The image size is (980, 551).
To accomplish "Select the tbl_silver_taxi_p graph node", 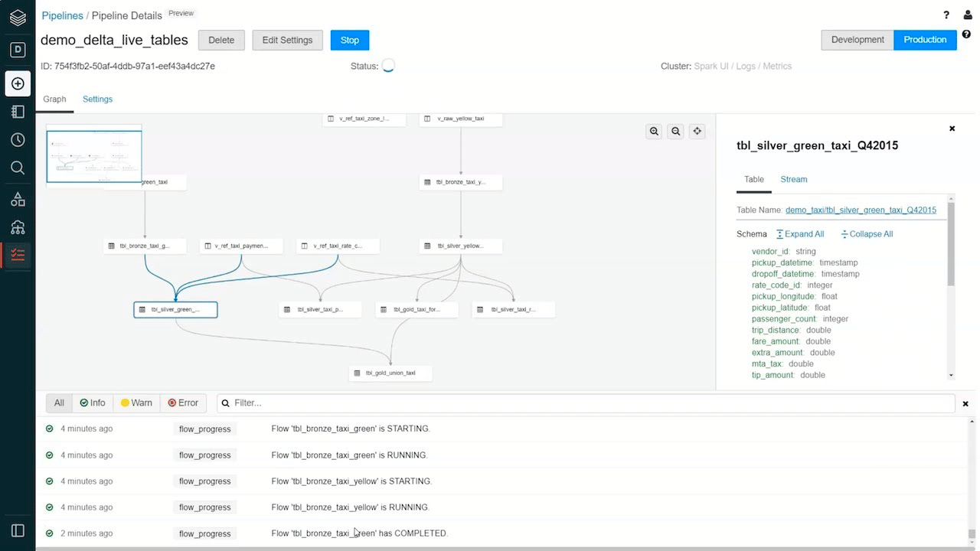I will point(320,310).
